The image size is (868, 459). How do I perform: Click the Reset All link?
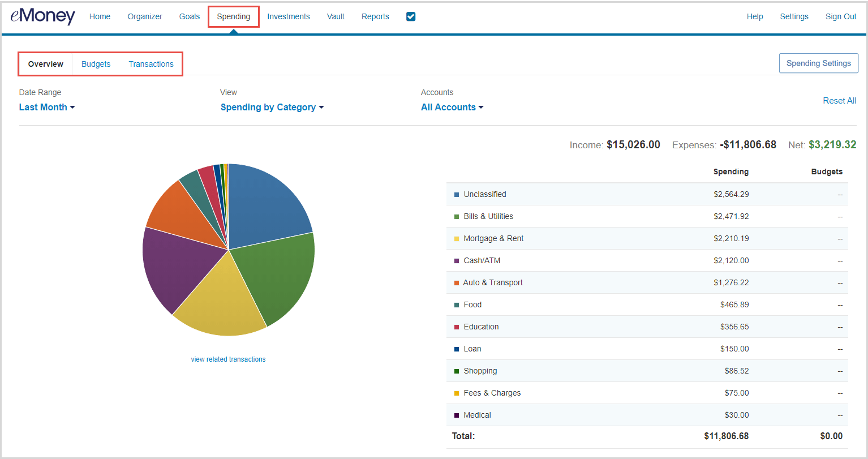tap(840, 100)
